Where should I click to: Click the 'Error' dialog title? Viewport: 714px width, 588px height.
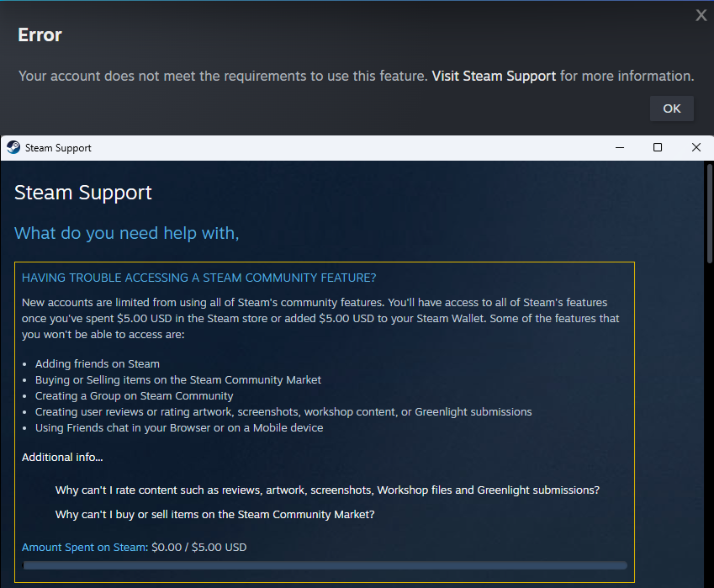point(40,35)
